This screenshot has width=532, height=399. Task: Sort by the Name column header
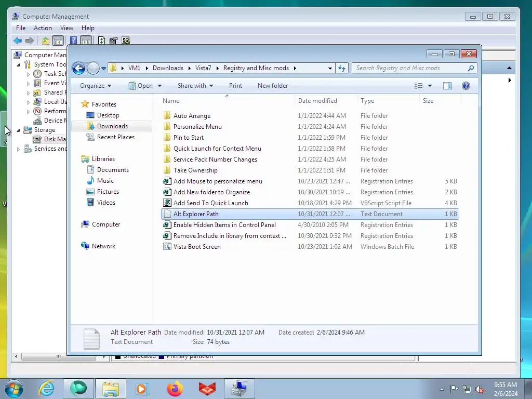(x=227, y=101)
